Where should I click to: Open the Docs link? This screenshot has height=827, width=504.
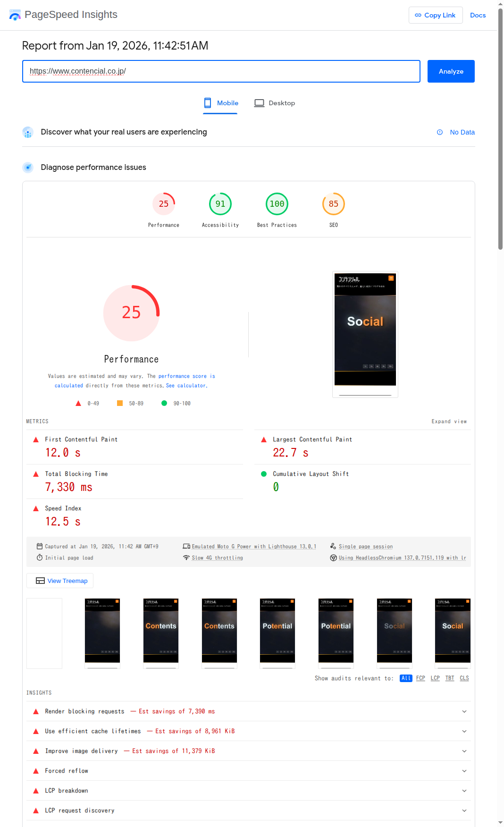(x=478, y=15)
